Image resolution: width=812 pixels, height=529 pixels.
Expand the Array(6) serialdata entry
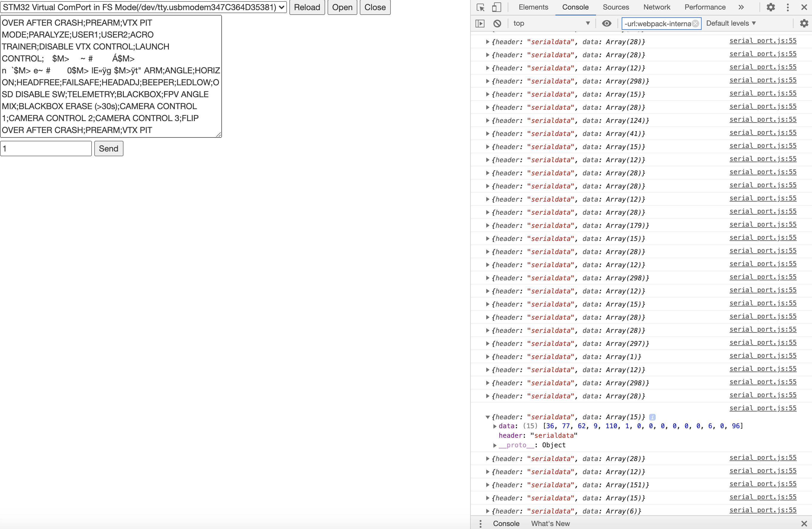[x=487, y=511]
